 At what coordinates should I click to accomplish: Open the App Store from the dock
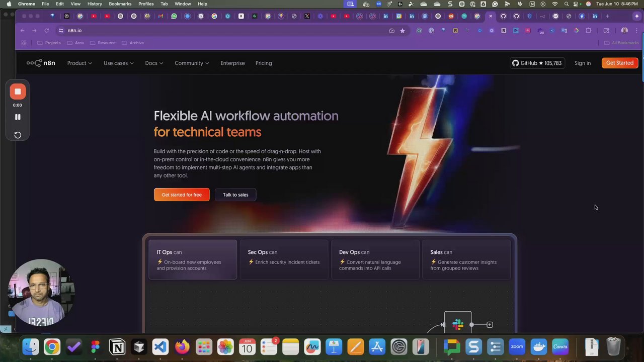coord(377,346)
